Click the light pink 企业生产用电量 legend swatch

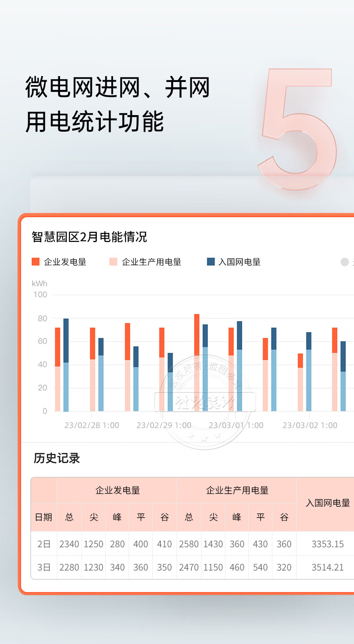[113, 262]
